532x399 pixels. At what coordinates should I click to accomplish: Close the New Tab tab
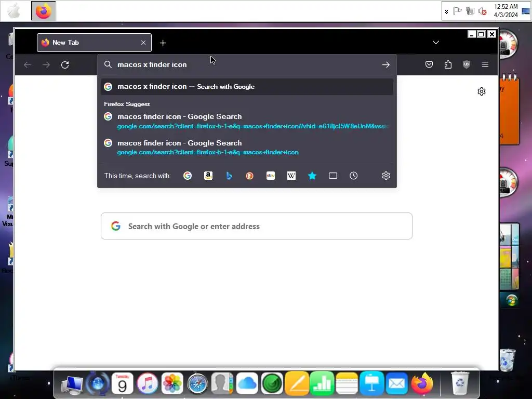point(143,43)
